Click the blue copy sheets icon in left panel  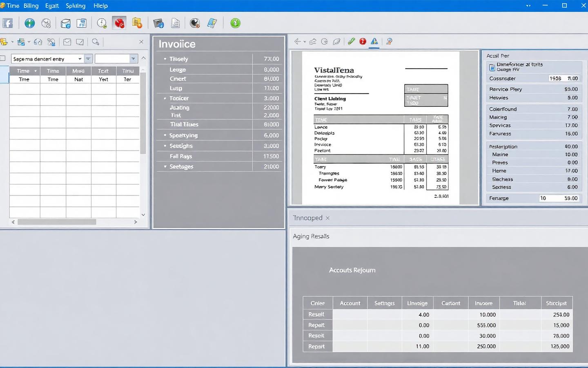21,42
